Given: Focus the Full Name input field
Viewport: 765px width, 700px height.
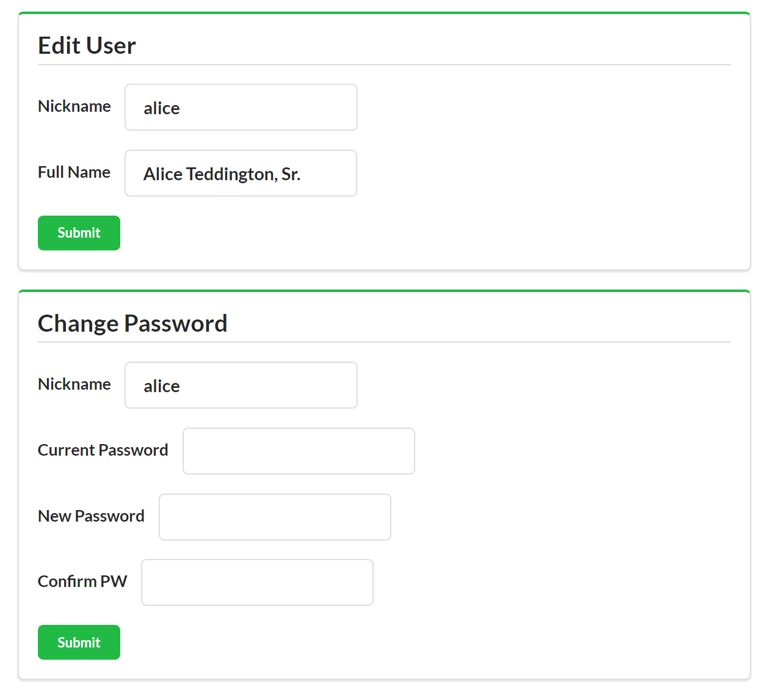Looking at the screenshot, I should 241,173.
